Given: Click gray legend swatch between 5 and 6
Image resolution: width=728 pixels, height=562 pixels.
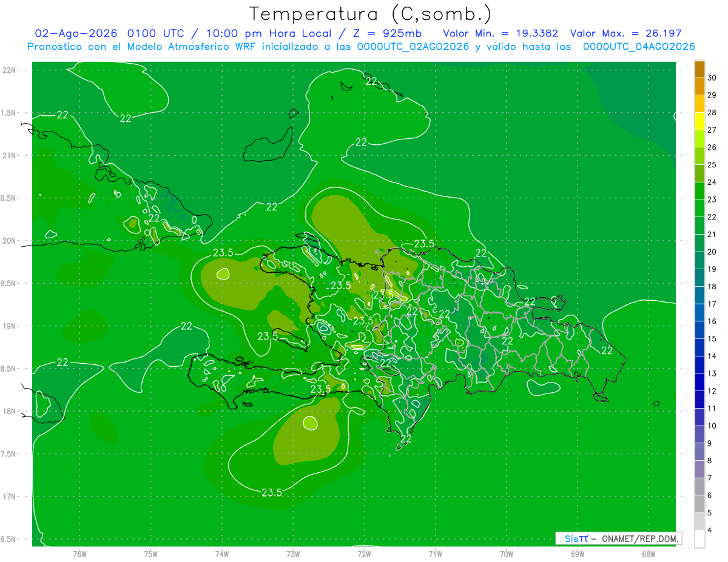Looking at the screenshot, I should point(699,504).
